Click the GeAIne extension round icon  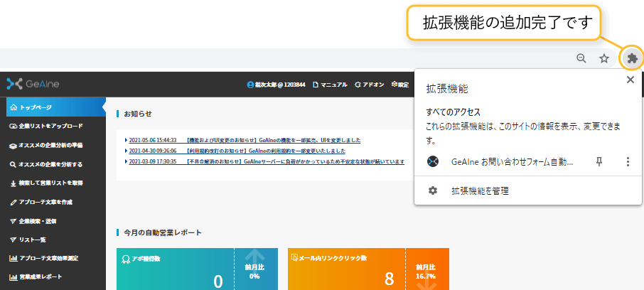coord(432,161)
